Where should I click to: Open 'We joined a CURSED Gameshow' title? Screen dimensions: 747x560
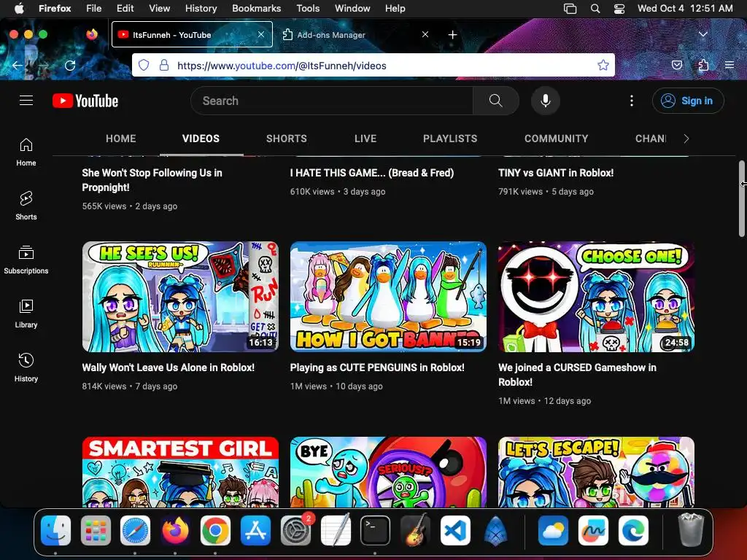(577, 375)
